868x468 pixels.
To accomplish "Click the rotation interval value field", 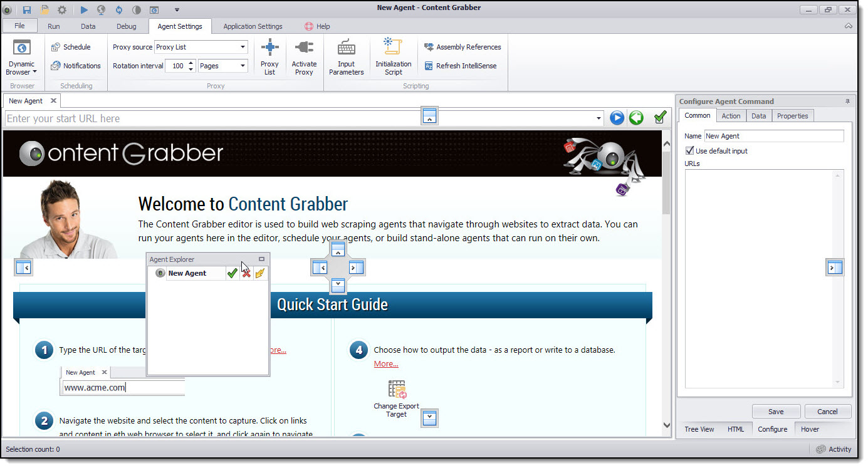I will 176,66.
